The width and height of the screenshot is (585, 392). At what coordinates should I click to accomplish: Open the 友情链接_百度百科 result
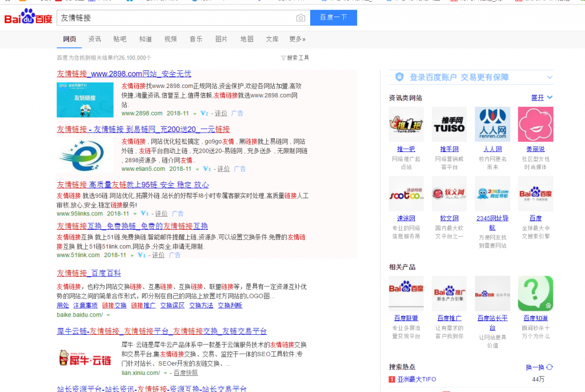(89, 273)
